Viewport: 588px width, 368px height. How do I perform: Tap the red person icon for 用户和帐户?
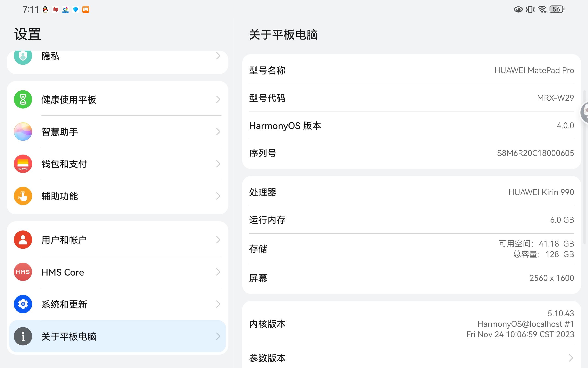pyautogui.click(x=23, y=240)
